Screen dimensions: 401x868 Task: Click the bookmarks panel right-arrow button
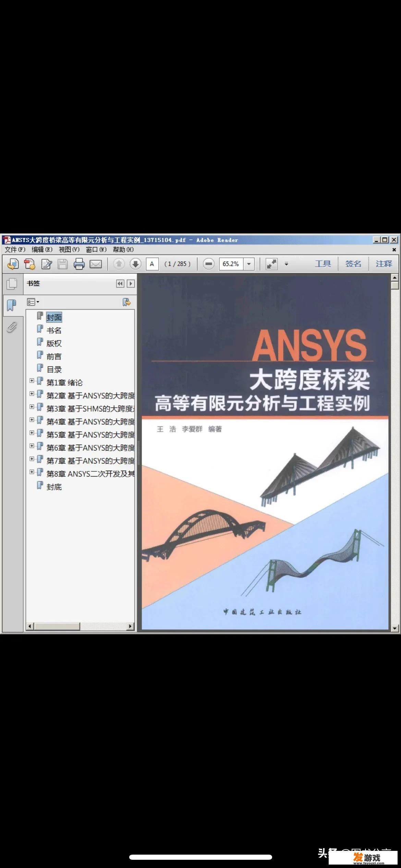pyautogui.click(x=131, y=284)
